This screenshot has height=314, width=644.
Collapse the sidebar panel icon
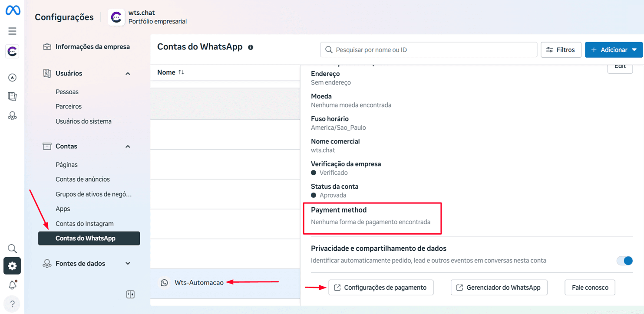[x=130, y=294]
